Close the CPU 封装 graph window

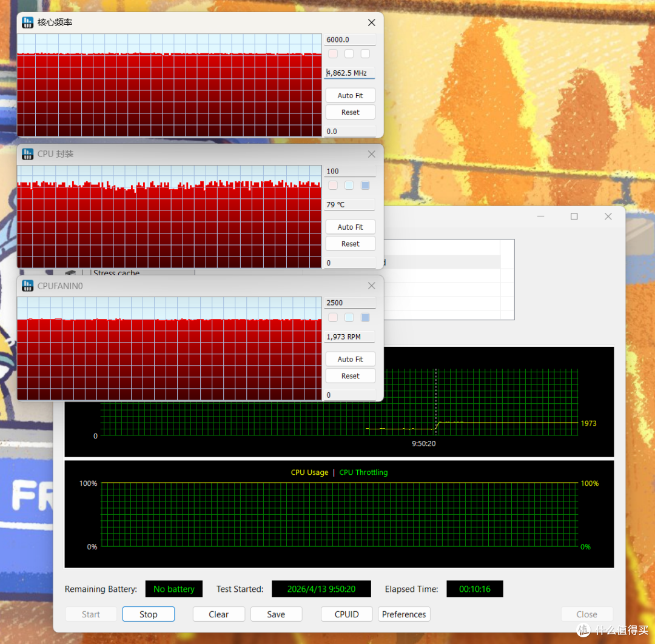coord(371,154)
